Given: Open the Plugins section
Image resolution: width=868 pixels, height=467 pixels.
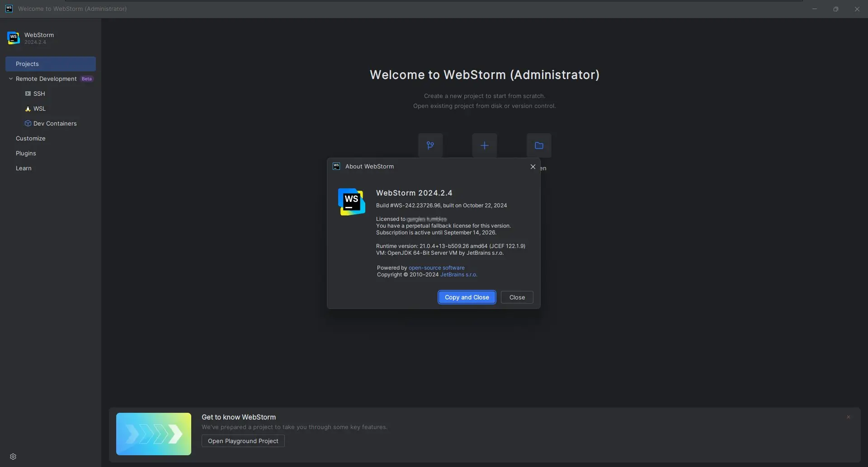Looking at the screenshot, I should pyautogui.click(x=26, y=153).
